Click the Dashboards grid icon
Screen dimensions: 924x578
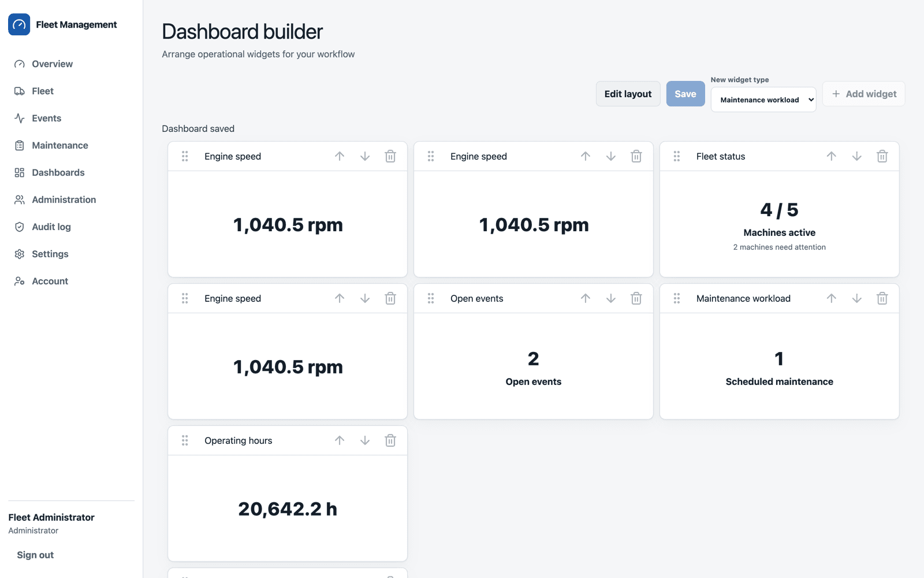[x=20, y=173]
